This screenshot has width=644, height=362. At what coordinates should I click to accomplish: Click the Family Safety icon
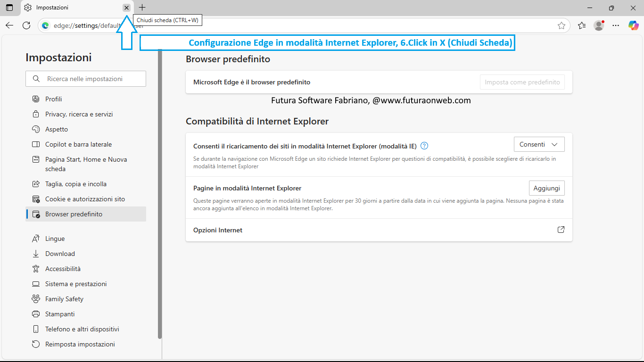pos(36,299)
